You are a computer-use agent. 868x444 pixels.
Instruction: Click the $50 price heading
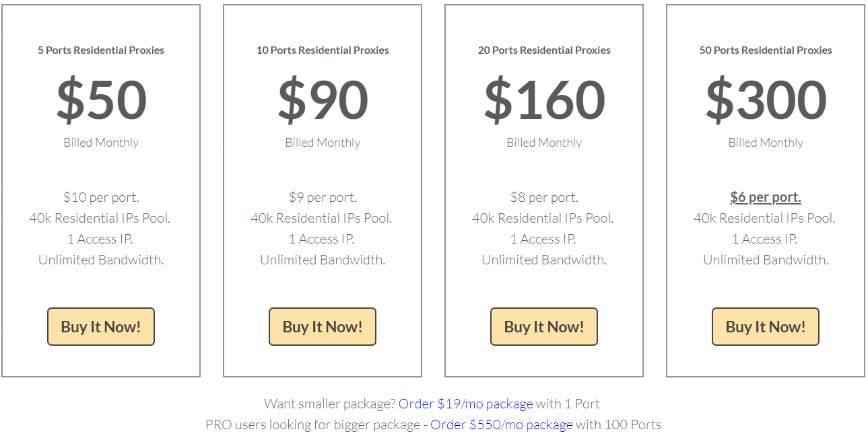tap(101, 100)
